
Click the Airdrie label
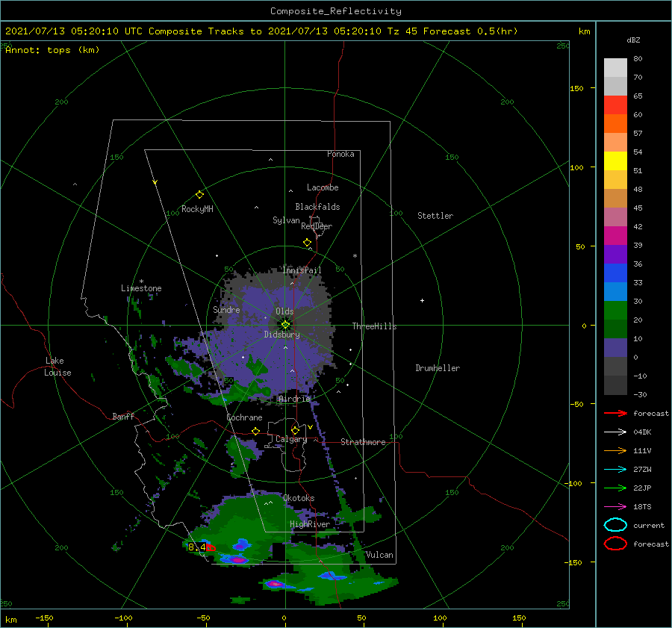294,399
